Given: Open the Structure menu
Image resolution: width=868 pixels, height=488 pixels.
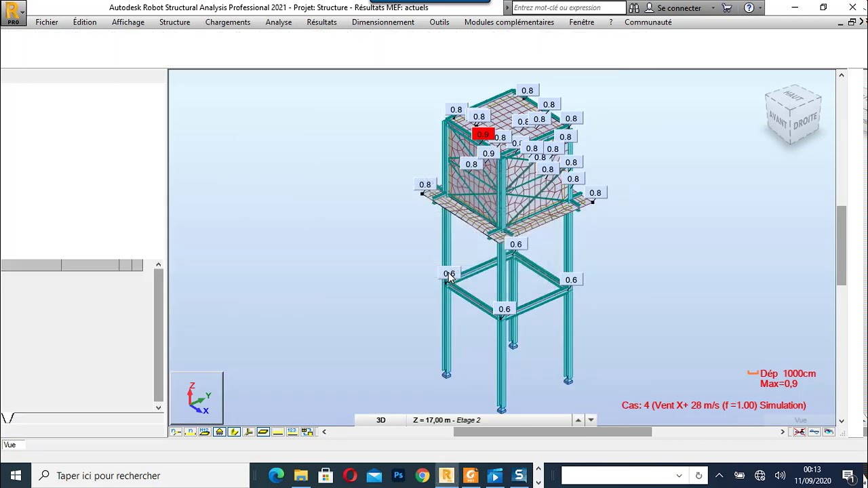Looking at the screenshot, I should (174, 22).
